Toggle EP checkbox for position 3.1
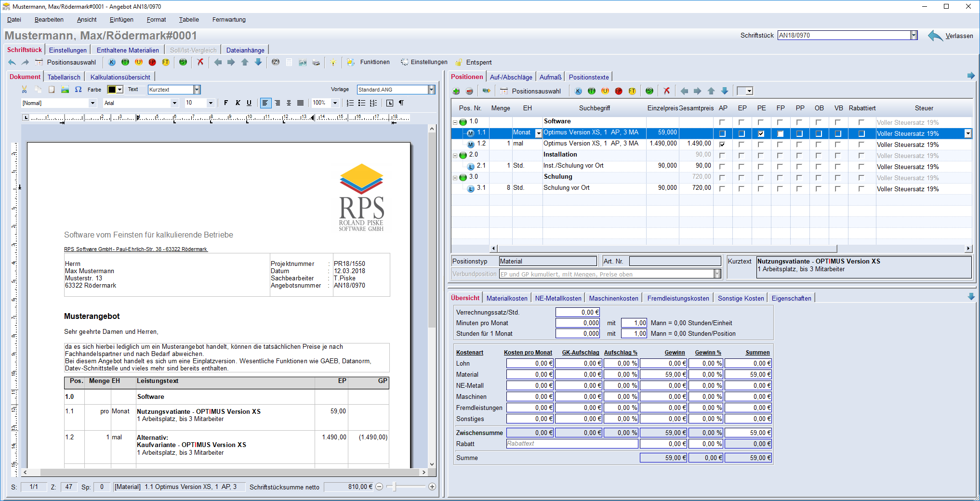The height and width of the screenshot is (501, 980). coord(742,189)
